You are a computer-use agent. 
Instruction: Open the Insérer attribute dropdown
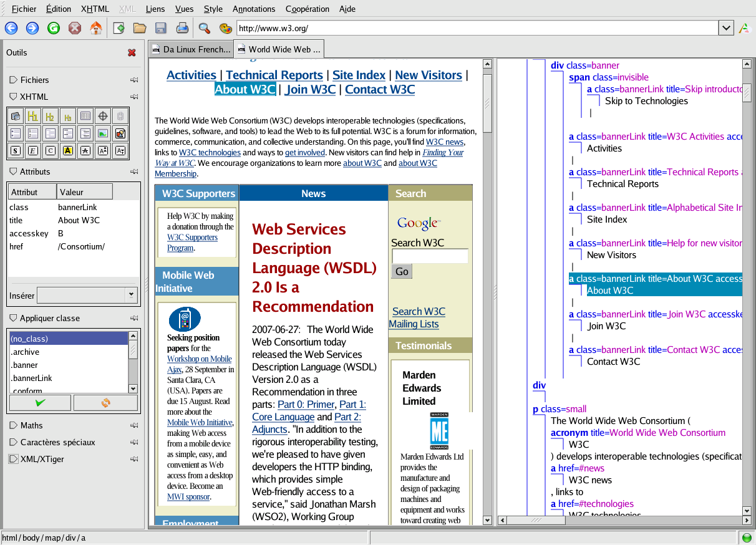tap(131, 295)
